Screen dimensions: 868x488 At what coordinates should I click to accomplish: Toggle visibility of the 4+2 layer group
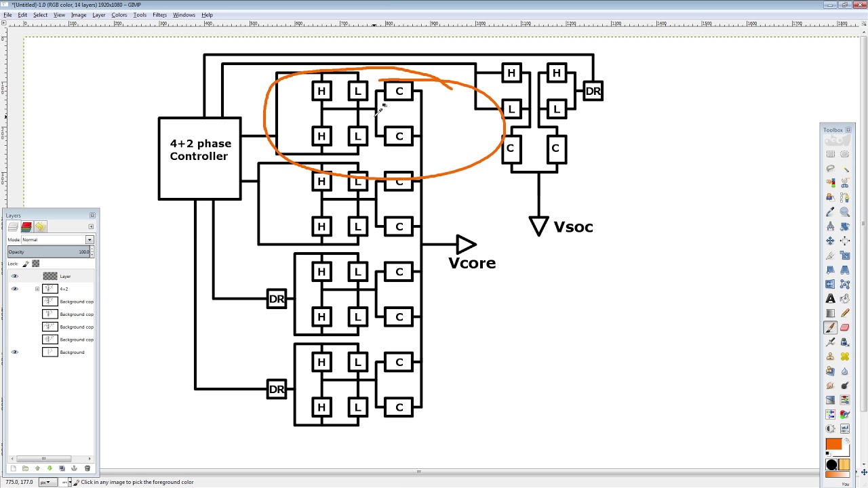pos(14,289)
